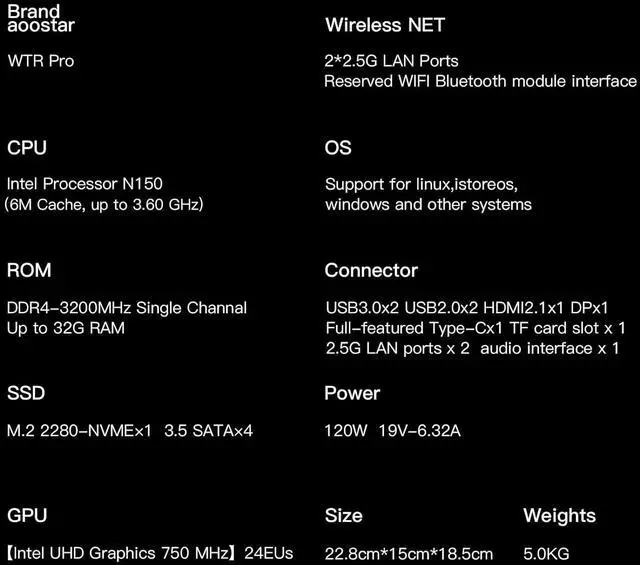Viewport: 640px width, 565px height.
Task: Click the 6M Cache, 3.60 GHz line
Action: (x=104, y=204)
